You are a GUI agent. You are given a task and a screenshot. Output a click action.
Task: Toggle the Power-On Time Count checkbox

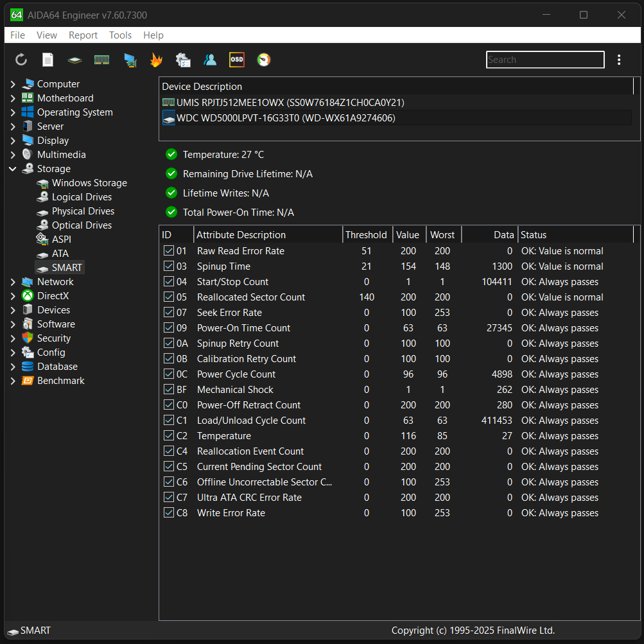[x=169, y=328]
